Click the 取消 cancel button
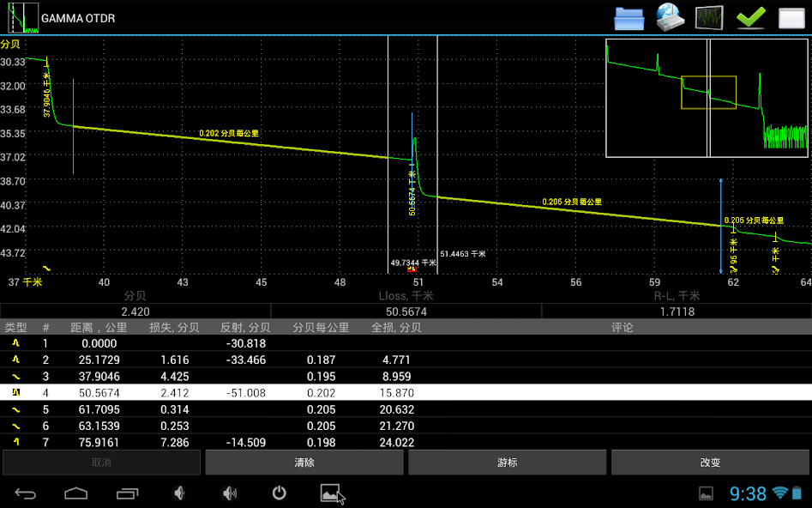The image size is (812, 508). (100, 462)
